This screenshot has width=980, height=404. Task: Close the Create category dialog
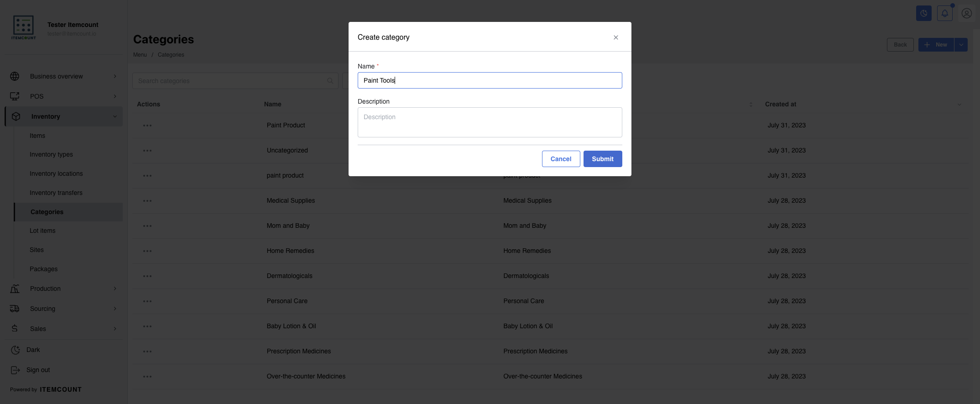click(x=616, y=37)
